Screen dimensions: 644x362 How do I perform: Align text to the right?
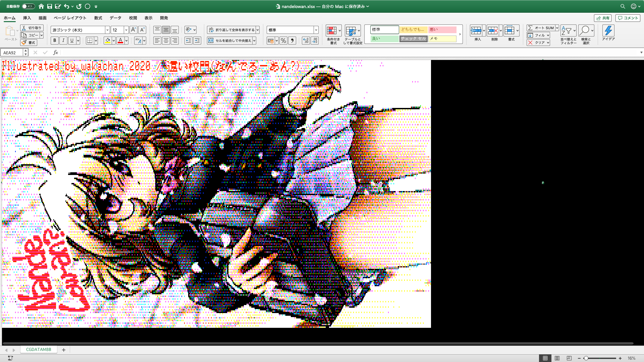coord(174,41)
